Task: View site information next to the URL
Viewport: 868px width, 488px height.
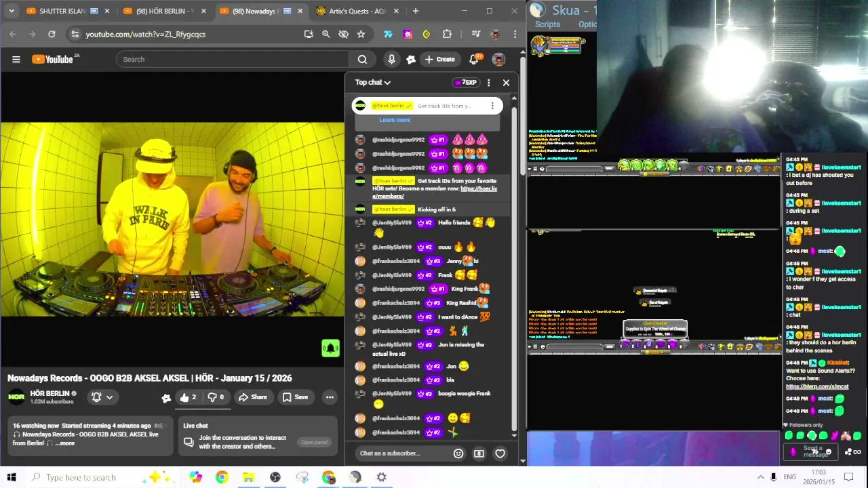Action: (x=75, y=34)
